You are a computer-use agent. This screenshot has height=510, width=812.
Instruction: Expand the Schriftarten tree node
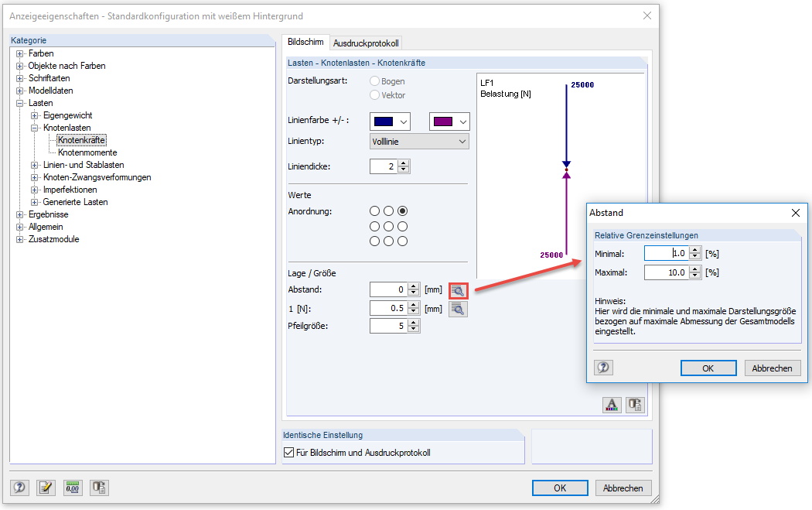(x=19, y=78)
